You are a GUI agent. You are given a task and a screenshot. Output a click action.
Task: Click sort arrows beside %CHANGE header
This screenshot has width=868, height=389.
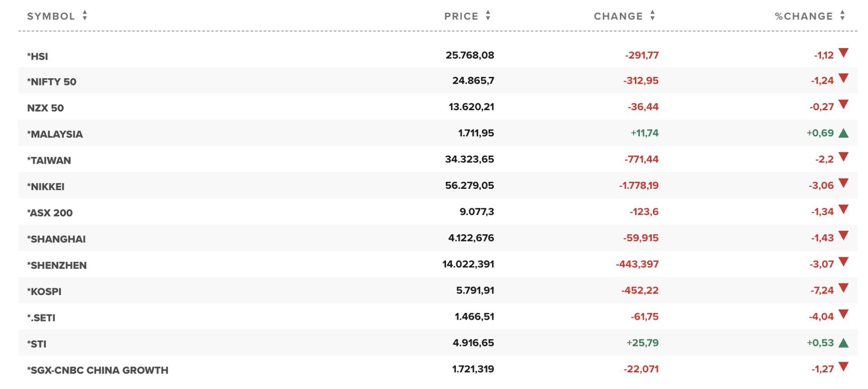click(842, 16)
